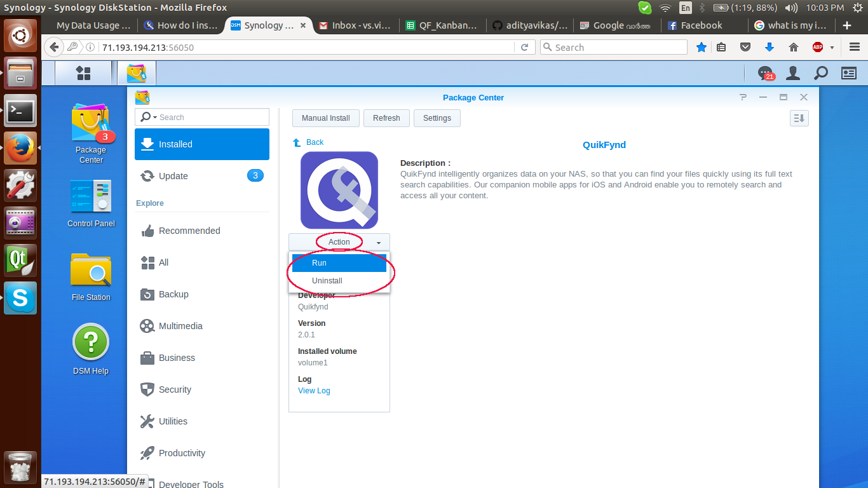This screenshot has height=488, width=868.
Task: Open a new Firefox tab
Action: pyautogui.click(x=846, y=25)
